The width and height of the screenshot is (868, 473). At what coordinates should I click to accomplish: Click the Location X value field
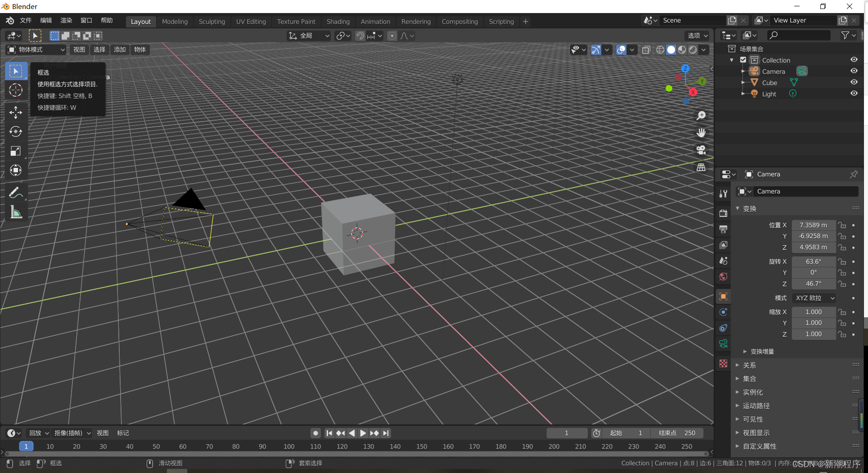coord(814,225)
